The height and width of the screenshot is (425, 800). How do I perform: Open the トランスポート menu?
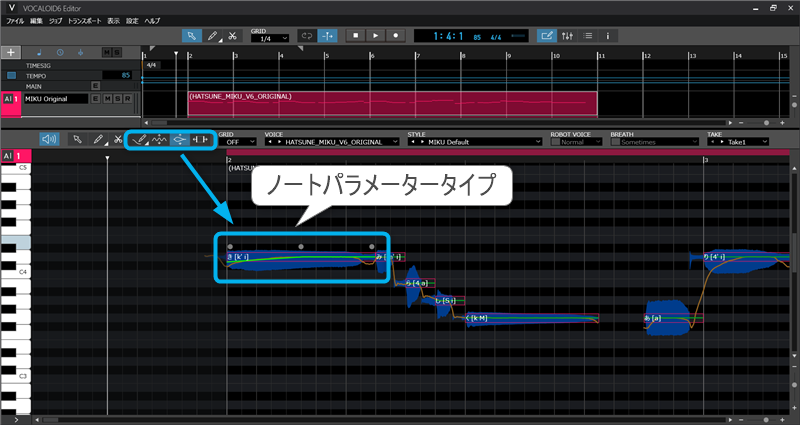coord(85,21)
